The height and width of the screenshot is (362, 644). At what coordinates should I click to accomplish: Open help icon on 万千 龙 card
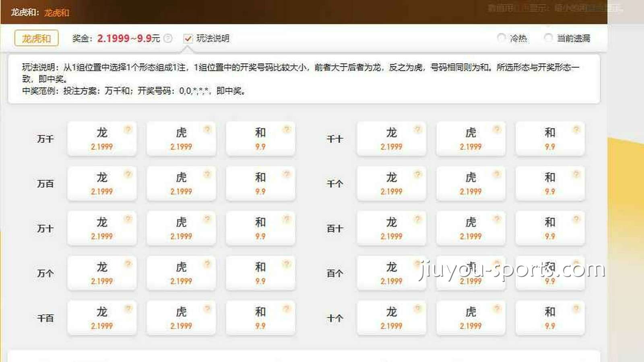coord(128,129)
